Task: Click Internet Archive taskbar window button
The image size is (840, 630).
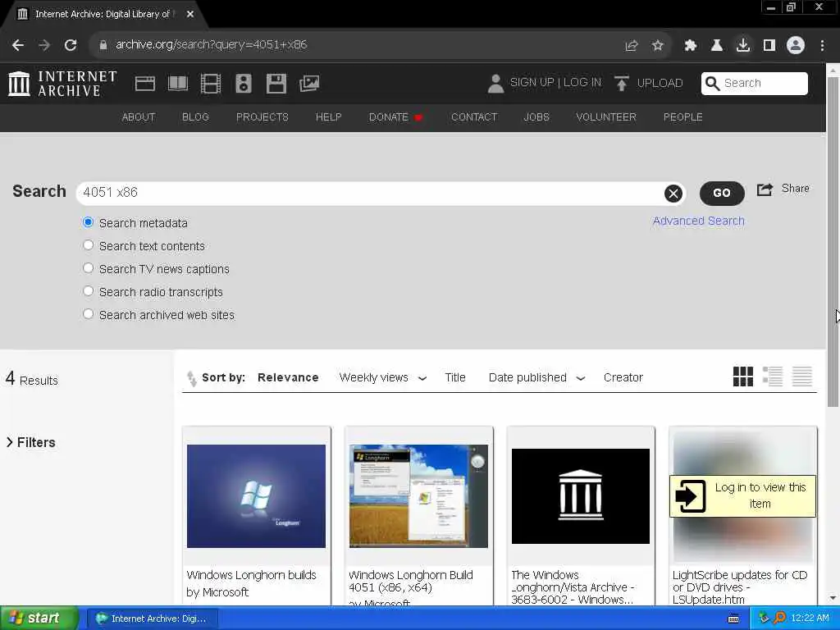Action: tap(152, 619)
